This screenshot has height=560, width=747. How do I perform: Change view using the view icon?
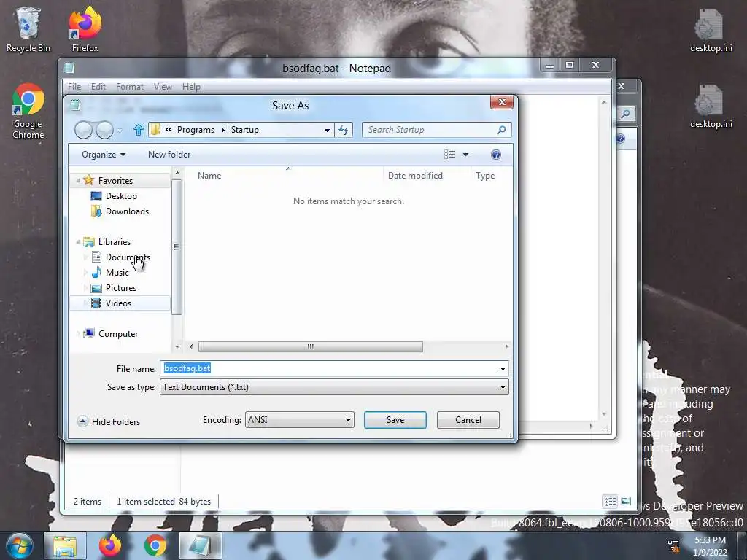[449, 155]
